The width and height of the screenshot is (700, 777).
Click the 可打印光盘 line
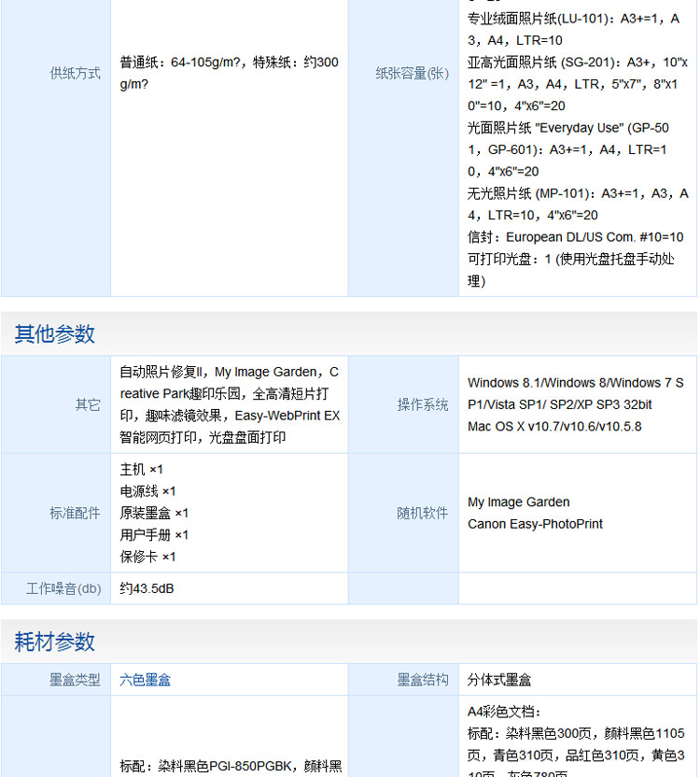pyautogui.click(x=570, y=260)
